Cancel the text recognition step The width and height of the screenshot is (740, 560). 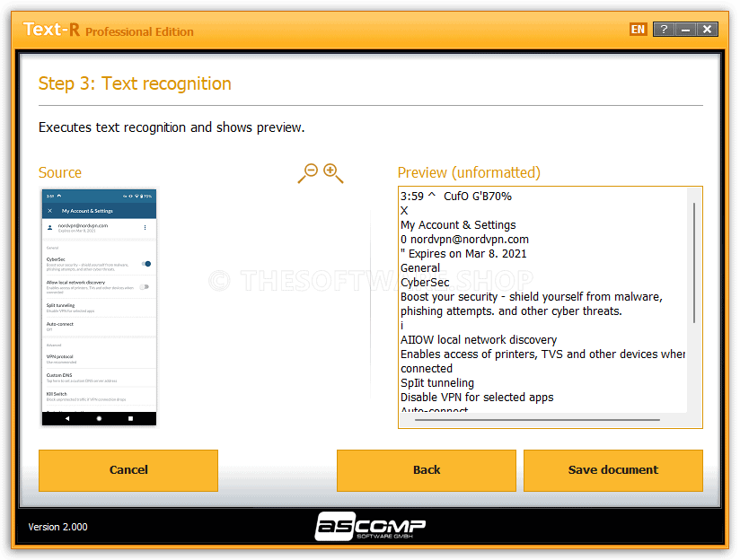point(128,470)
